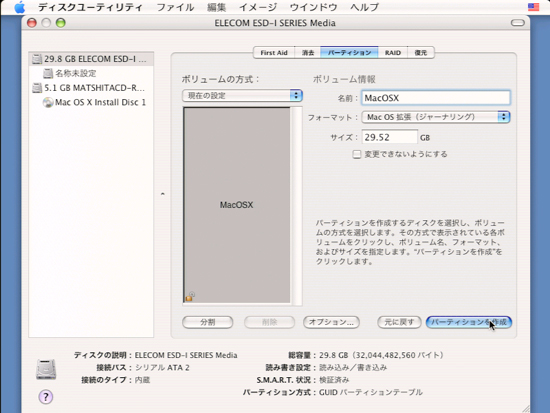550x413 pixels.
Task: Click the オプション... button
Action: pyautogui.click(x=331, y=322)
